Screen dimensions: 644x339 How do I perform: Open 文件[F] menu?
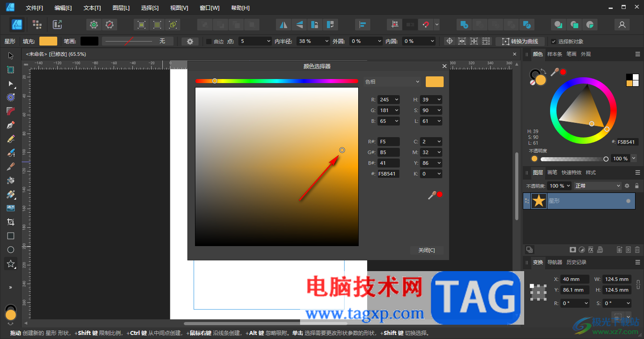tap(34, 8)
